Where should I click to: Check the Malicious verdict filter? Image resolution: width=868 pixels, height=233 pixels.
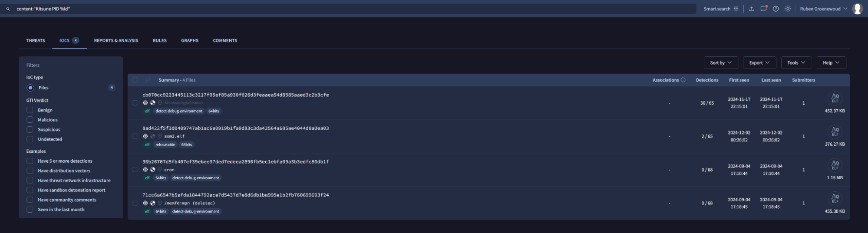click(30, 120)
